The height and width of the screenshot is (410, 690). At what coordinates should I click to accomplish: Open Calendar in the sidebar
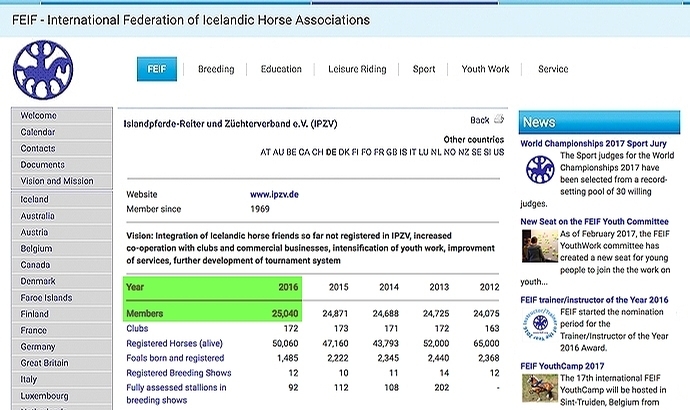pos(62,132)
